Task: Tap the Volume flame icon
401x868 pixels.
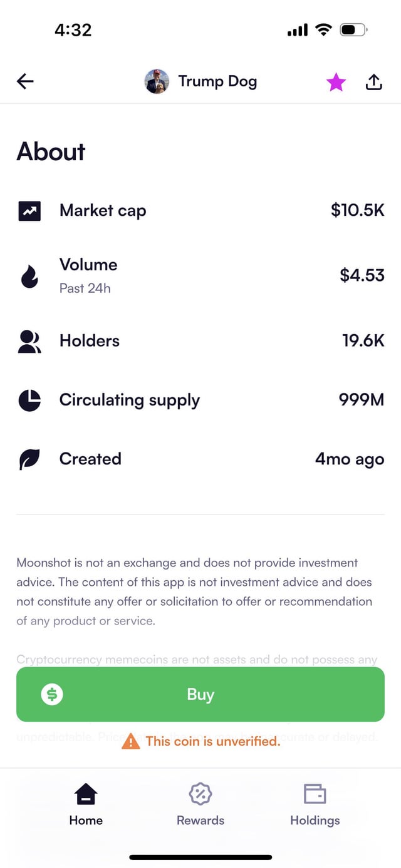Action: pos(29,276)
